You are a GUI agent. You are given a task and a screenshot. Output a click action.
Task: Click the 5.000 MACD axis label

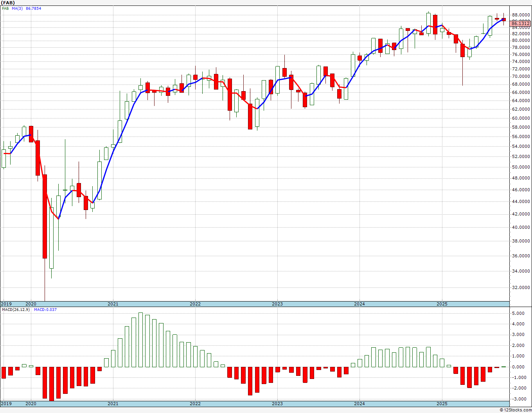click(x=518, y=313)
